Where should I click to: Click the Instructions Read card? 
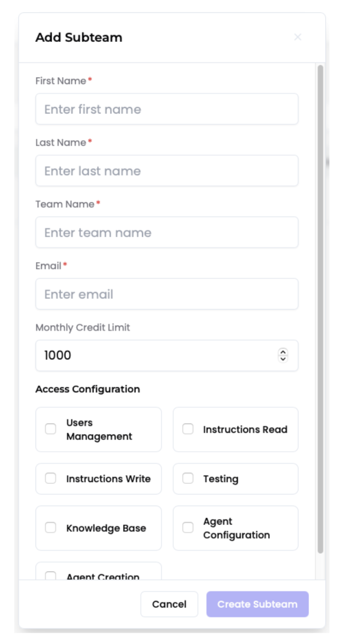pyautogui.click(x=235, y=429)
